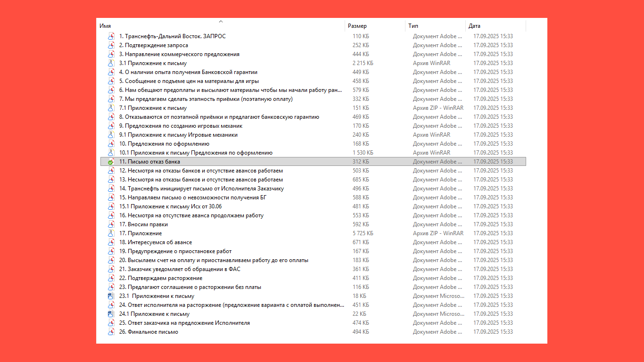The image size is (644, 362).
Task: Click the PDF icon of "20. Высылаем счет на оплату"
Action: click(111, 260)
